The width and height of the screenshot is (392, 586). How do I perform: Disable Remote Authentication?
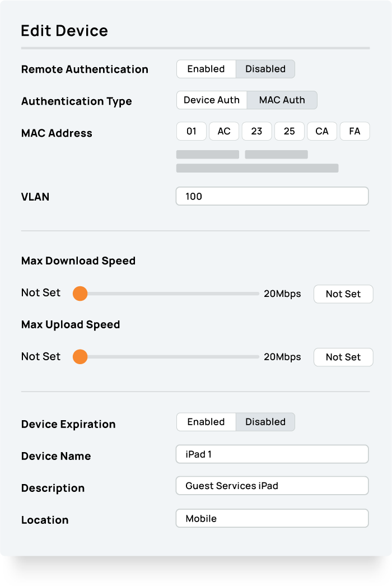(x=265, y=69)
